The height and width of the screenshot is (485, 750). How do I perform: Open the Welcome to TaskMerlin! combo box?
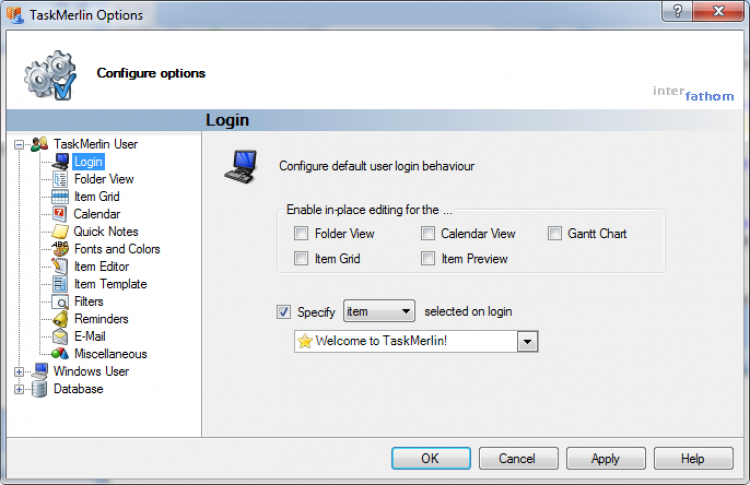pyautogui.click(x=527, y=342)
